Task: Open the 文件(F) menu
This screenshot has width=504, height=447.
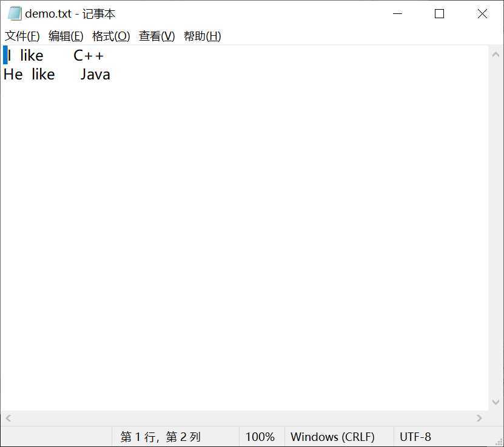Action: coord(22,36)
